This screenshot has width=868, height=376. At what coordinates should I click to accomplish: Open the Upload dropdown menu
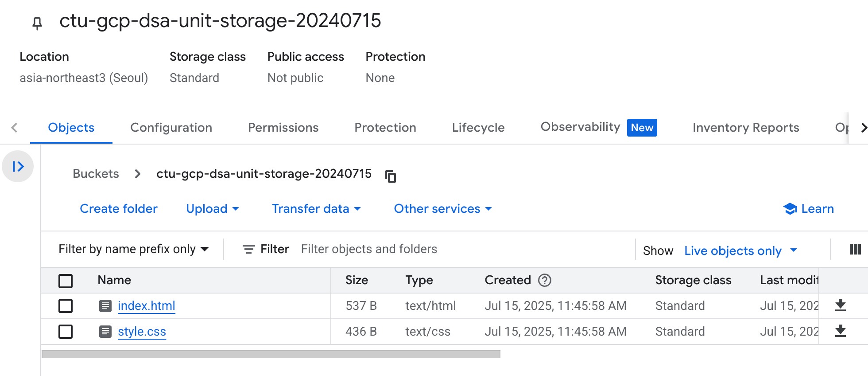pyautogui.click(x=213, y=209)
